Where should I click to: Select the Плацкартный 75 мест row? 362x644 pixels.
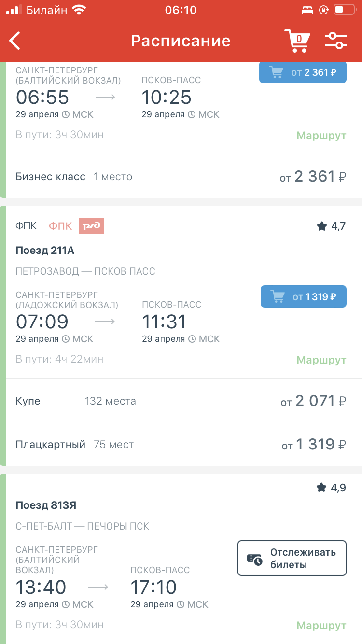click(x=181, y=444)
